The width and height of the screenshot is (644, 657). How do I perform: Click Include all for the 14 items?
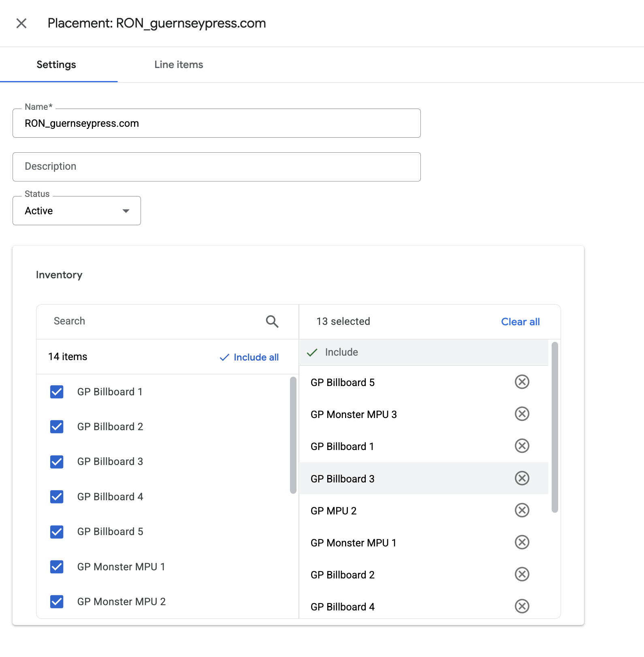[x=249, y=357]
